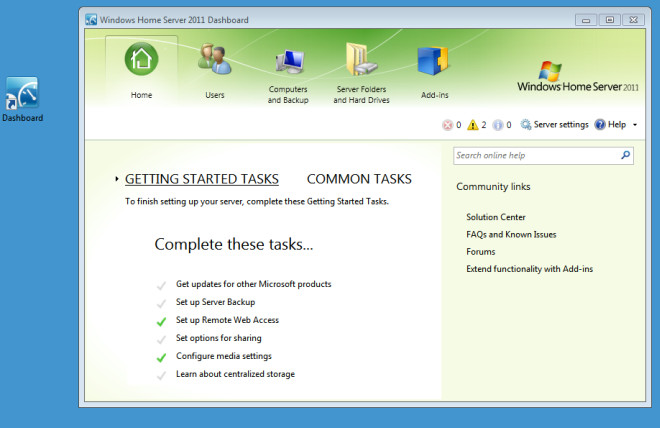Click the Server settings text label
The image size is (660, 428).
pyautogui.click(x=561, y=125)
